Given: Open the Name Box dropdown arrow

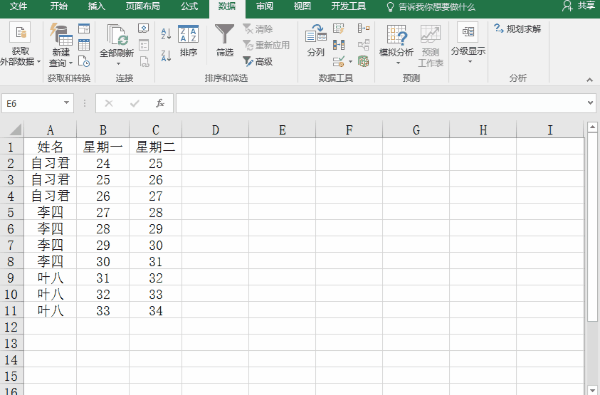Looking at the screenshot, I should pos(66,103).
